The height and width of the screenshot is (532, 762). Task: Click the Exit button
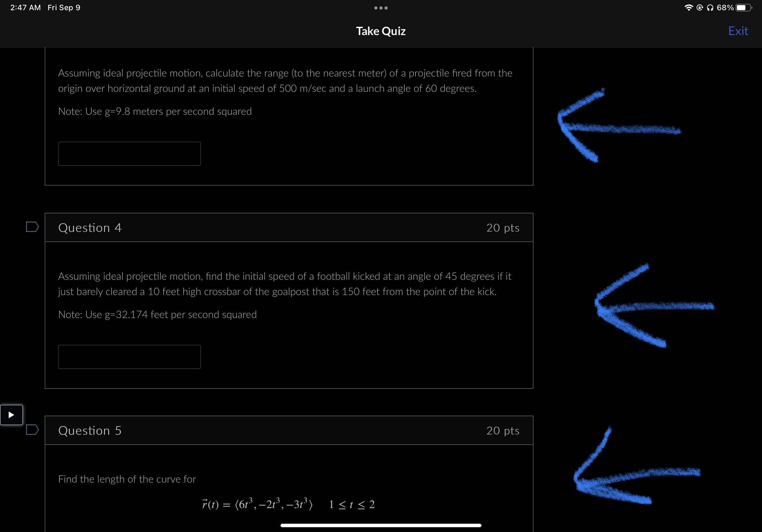(x=739, y=31)
